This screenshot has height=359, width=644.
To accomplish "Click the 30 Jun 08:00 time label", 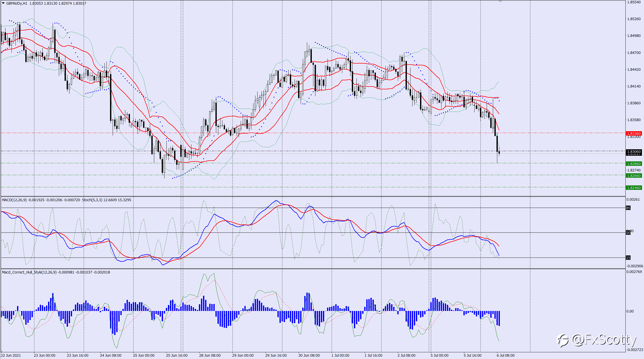I will [309, 355].
